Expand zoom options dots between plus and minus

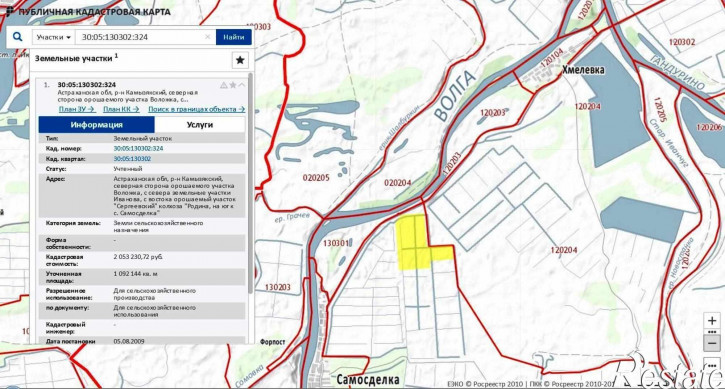click(x=713, y=332)
